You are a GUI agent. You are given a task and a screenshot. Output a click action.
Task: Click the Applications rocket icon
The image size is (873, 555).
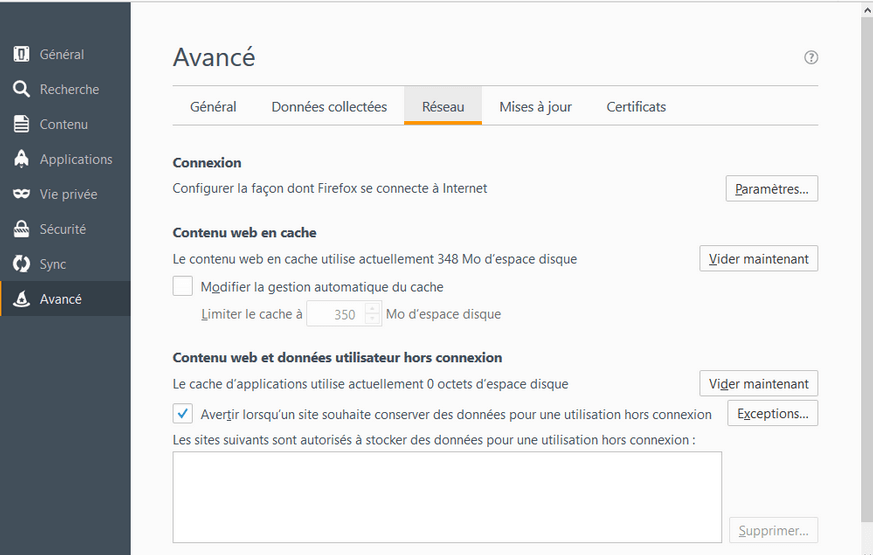click(x=21, y=159)
